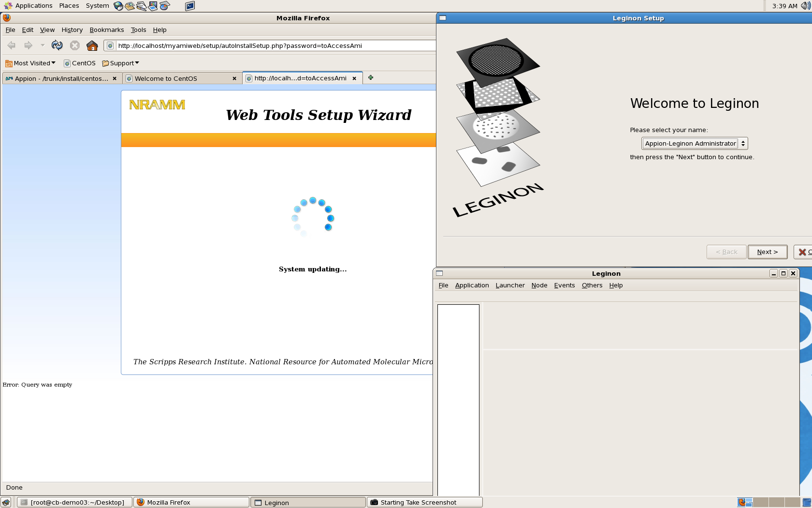Open a new tab with the plus icon

click(371, 78)
